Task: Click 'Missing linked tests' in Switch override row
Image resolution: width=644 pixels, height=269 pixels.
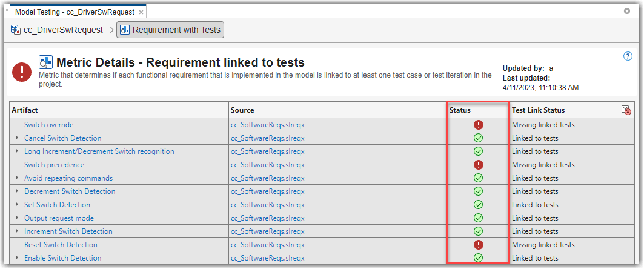Action: [543, 125]
